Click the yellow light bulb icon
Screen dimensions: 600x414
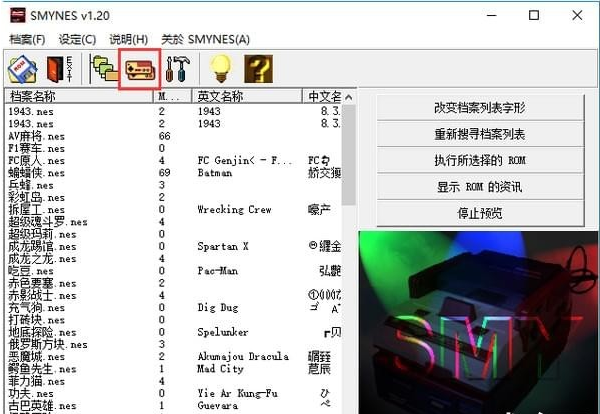(x=221, y=69)
